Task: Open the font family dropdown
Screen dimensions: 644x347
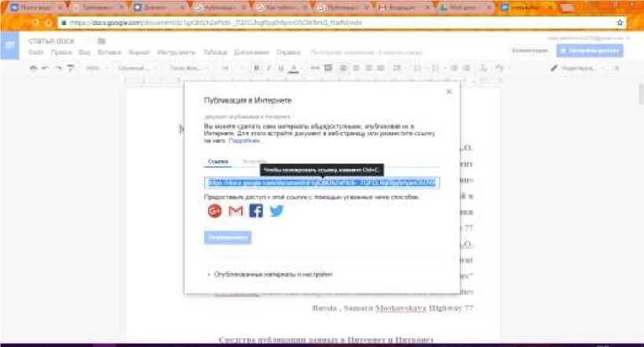Action: tap(188, 68)
